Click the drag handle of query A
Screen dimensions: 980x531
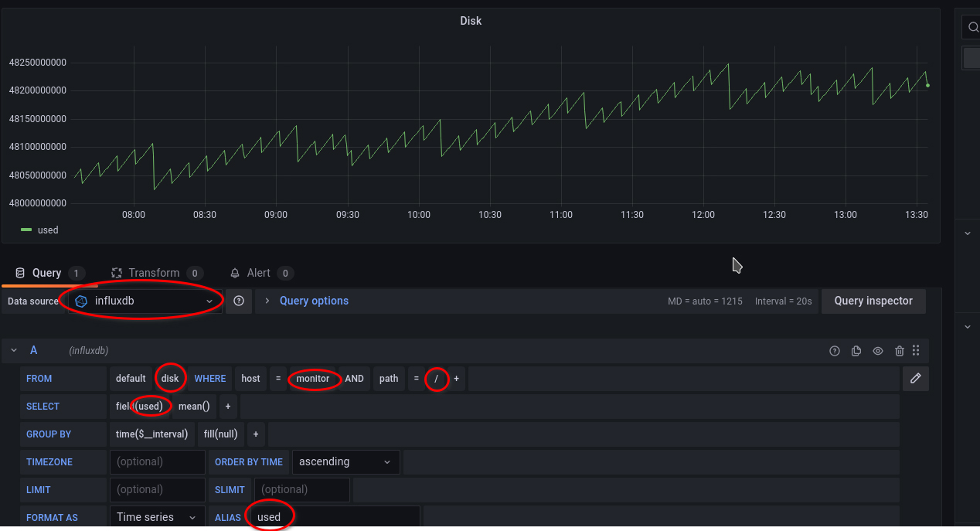[916, 351]
